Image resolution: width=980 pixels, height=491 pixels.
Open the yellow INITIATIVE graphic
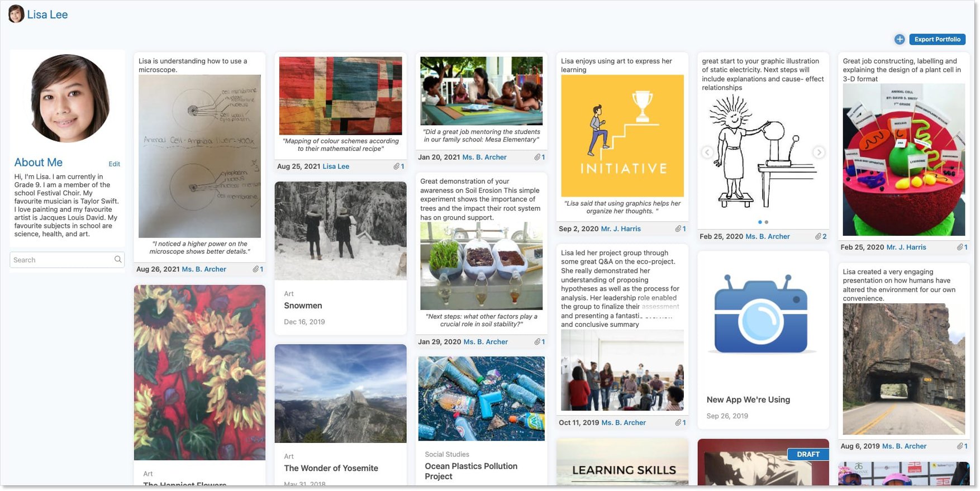click(x=622, y=136)
